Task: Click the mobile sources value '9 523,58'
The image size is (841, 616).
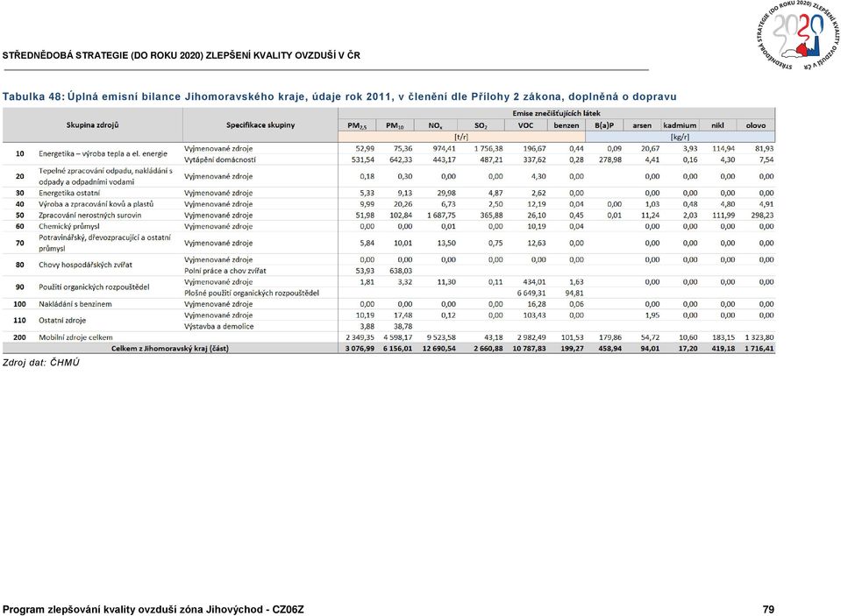Action: 441,337
